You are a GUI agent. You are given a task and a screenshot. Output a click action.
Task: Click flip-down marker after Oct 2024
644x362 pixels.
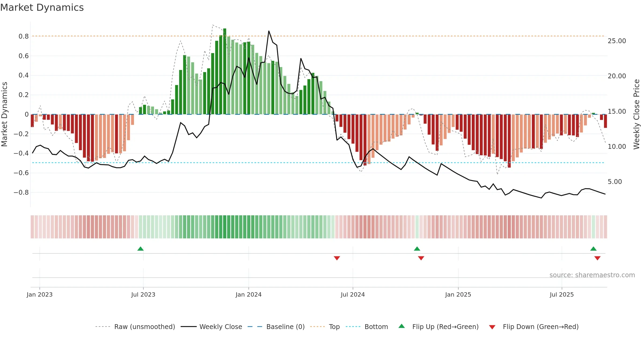[x=421, y=258]
